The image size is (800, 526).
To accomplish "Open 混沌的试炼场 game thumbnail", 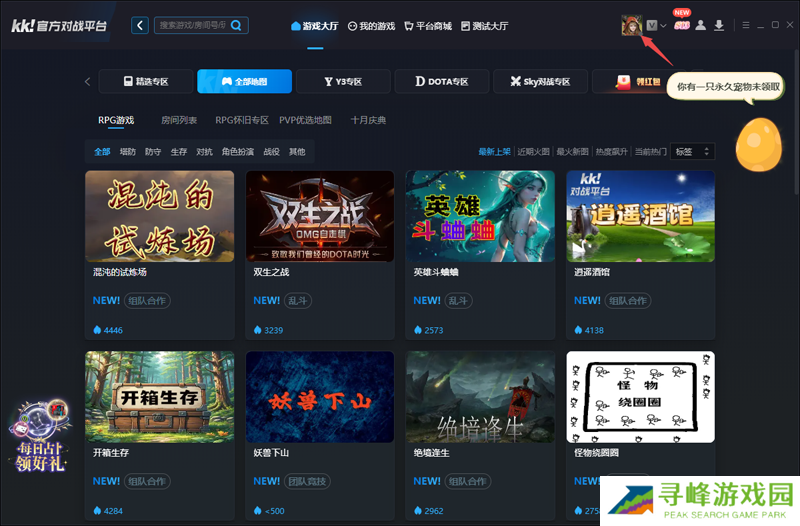I will 160,216.
